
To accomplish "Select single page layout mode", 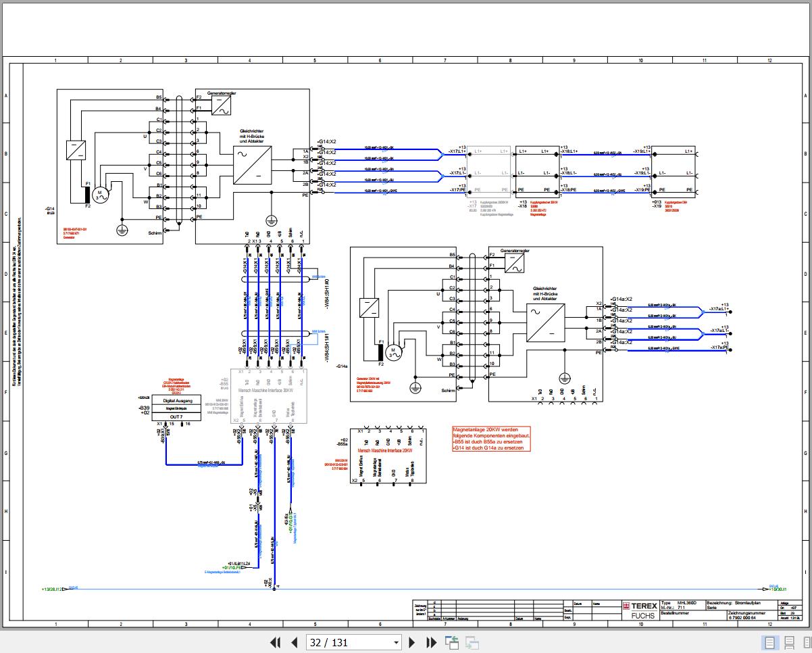I will [x=769, y=642].
